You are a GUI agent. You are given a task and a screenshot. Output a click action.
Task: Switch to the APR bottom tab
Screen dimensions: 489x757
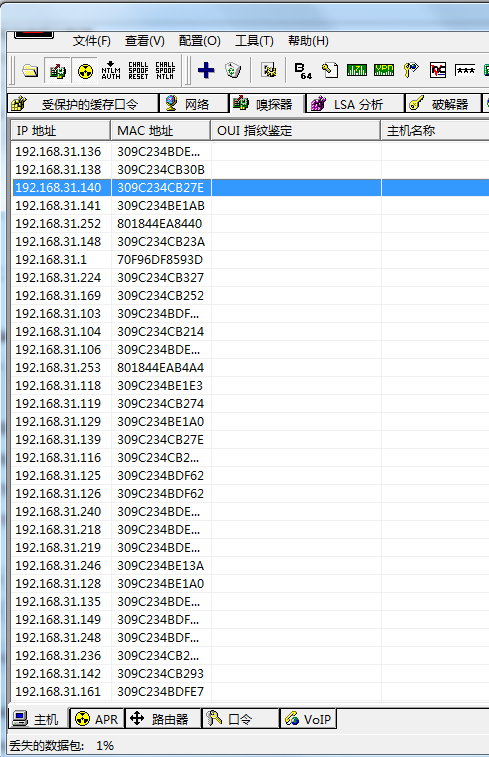(97, 719)
